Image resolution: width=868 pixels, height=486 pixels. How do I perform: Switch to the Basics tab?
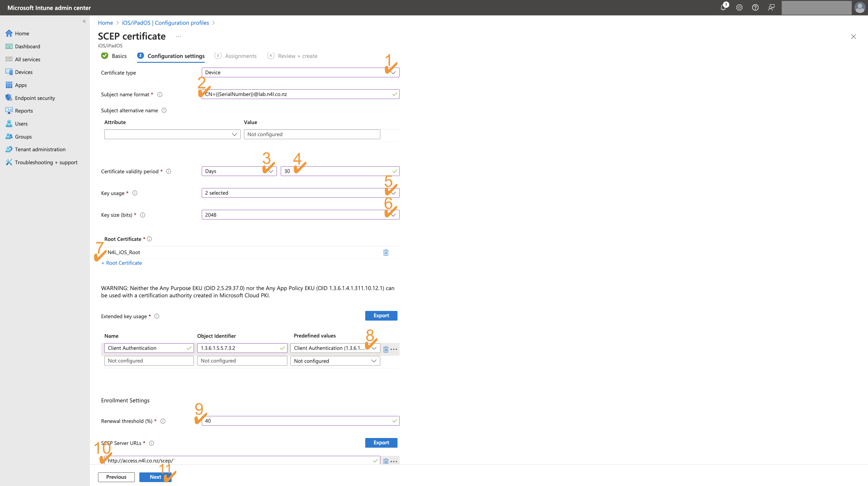tap(119, 56)
